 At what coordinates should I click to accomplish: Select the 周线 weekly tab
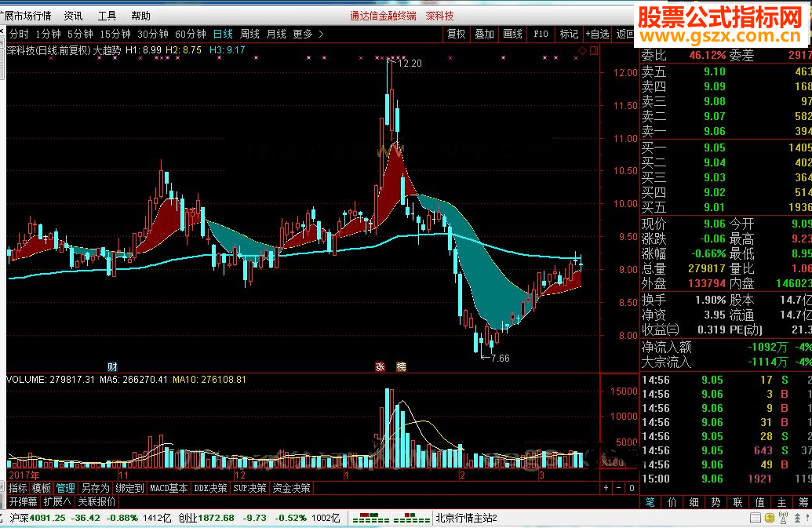coord(249,35)
